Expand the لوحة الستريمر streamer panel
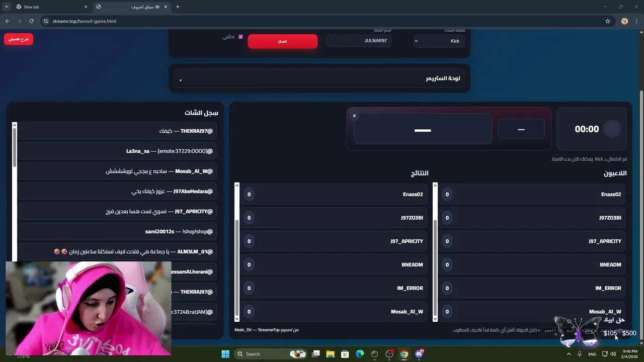Image resolution: width=644 pixels, height=362 pixels. (x=319, y=78)
